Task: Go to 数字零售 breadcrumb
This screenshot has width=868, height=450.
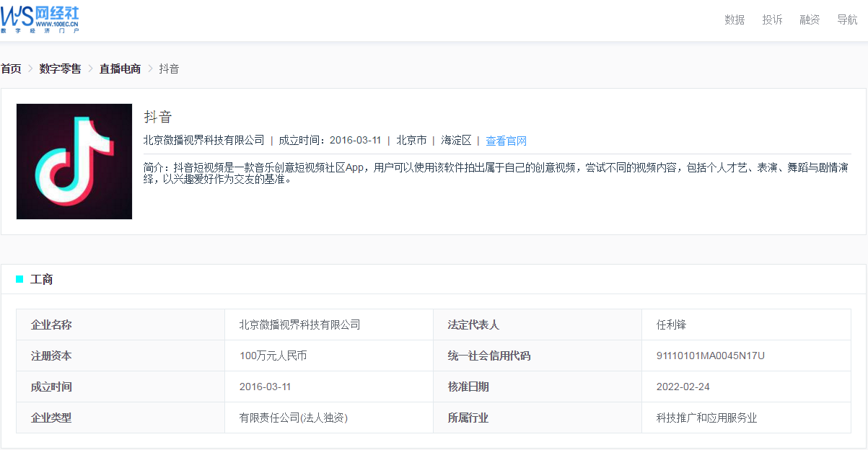Action: 60,69
